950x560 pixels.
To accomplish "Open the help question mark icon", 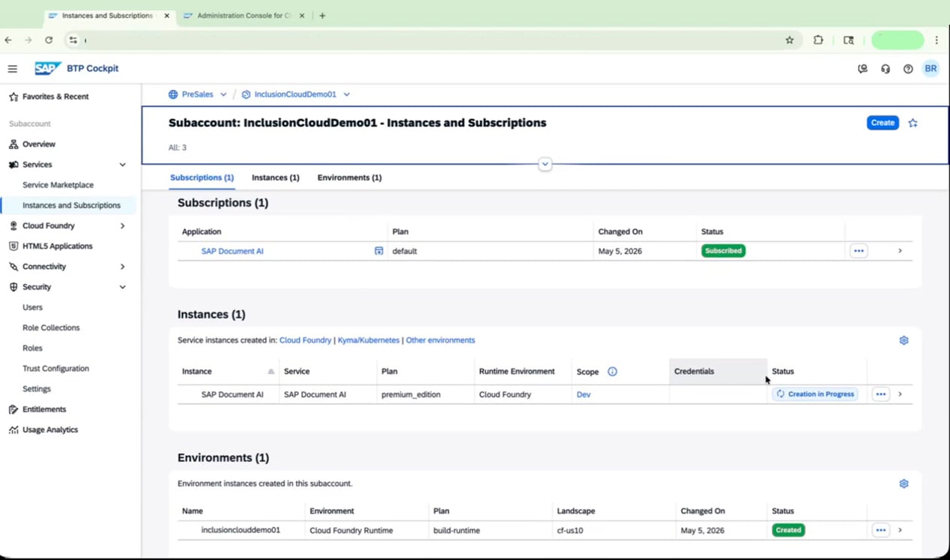I will (x=908, y=69).
